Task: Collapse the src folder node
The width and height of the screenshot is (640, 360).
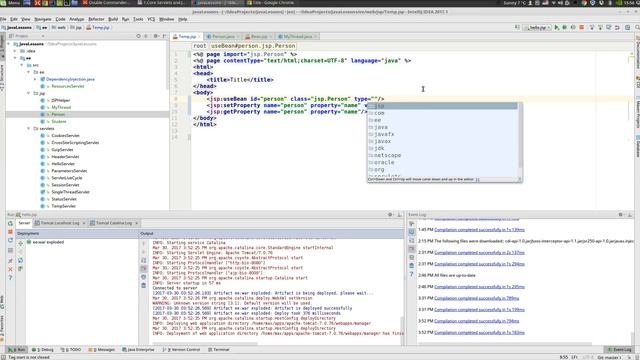Action: pyautogui.click(x=22, y=65)
